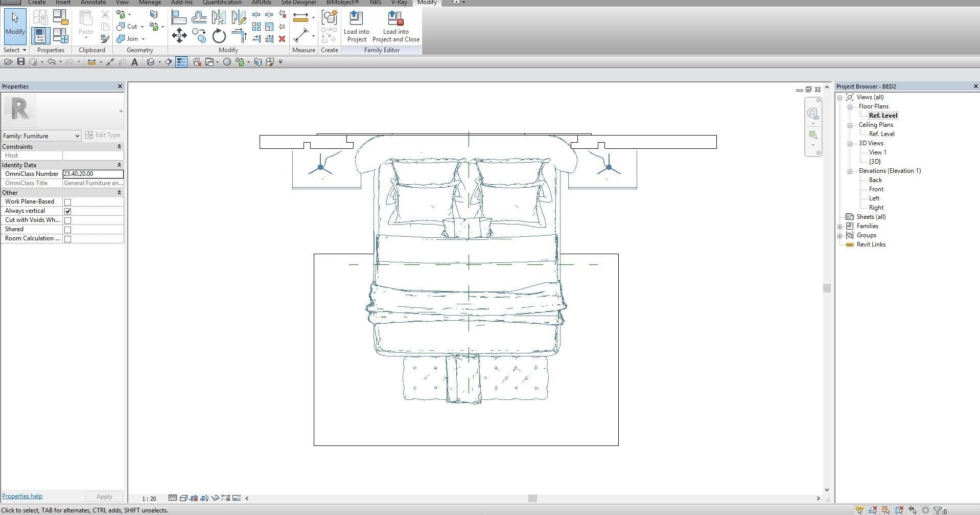Open the Select panel dropdown
The image size is (980, 515).
14,50
